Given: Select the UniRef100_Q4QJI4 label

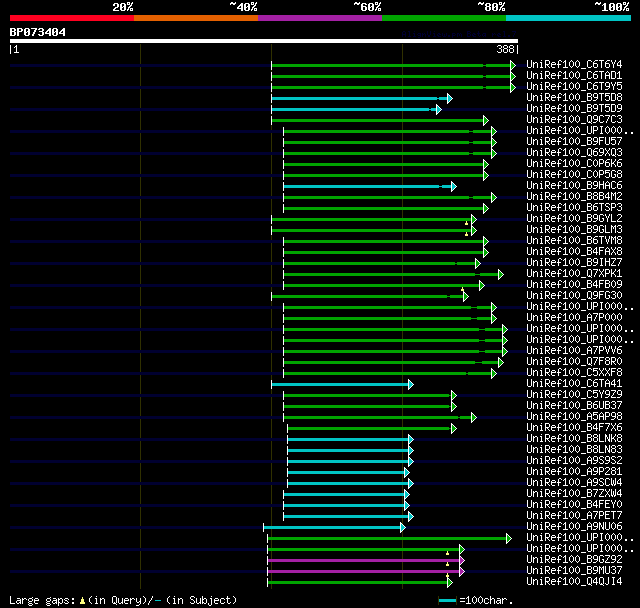Looking at the screenshot, I should pyautogui.click(x=574, y=582).
